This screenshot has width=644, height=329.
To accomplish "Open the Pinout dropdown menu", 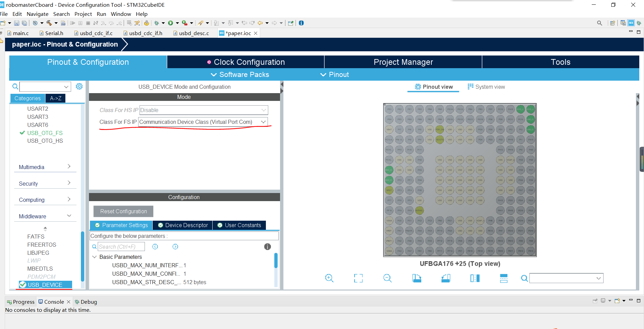I will tap(334, 75).
